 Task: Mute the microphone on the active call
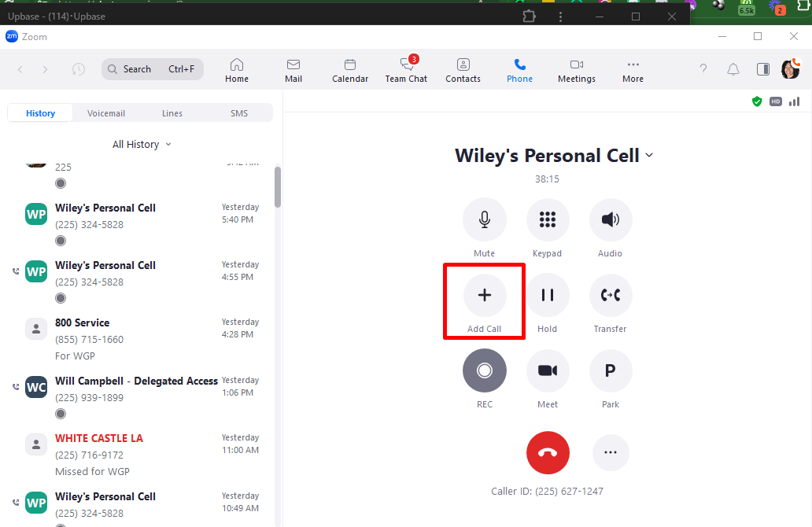click(x=484, y=219)
